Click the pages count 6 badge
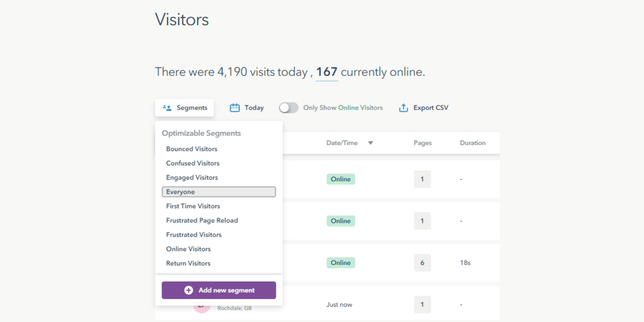The image size is (644, 322). click(x=422, y=263)
